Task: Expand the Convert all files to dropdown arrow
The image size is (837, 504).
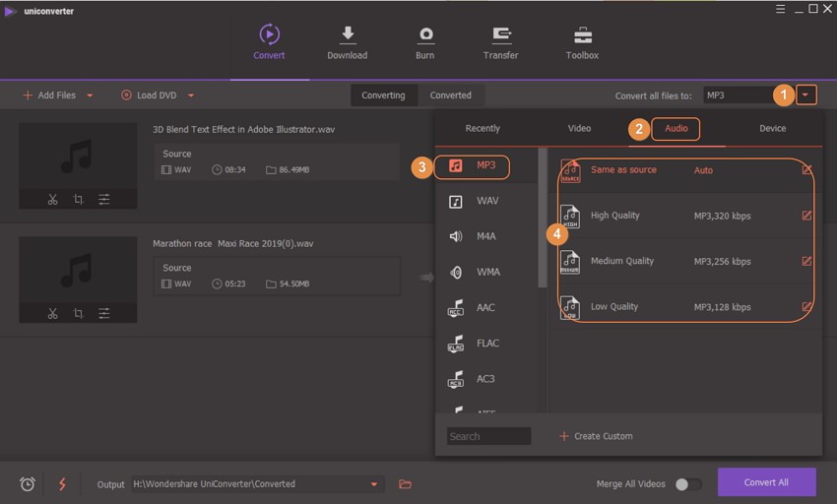Action: point(806,95)
